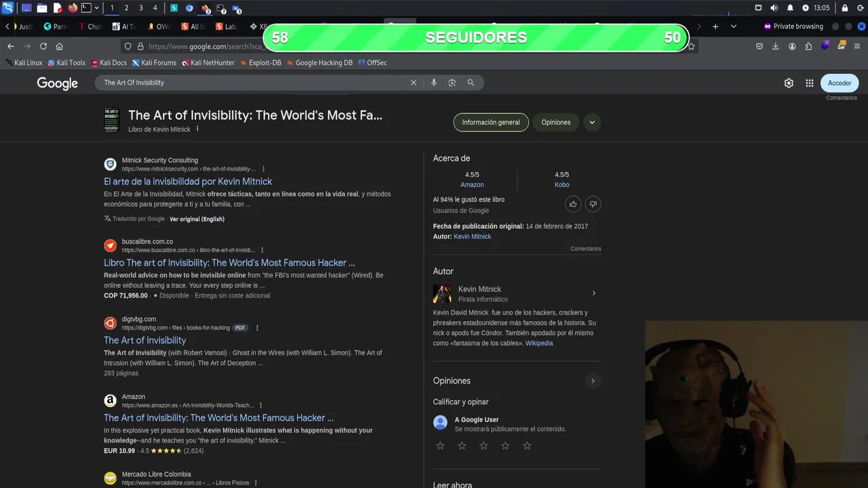Dislike this book with thumbs down
This screenshot has height=488, width=868.
[593, 204]
